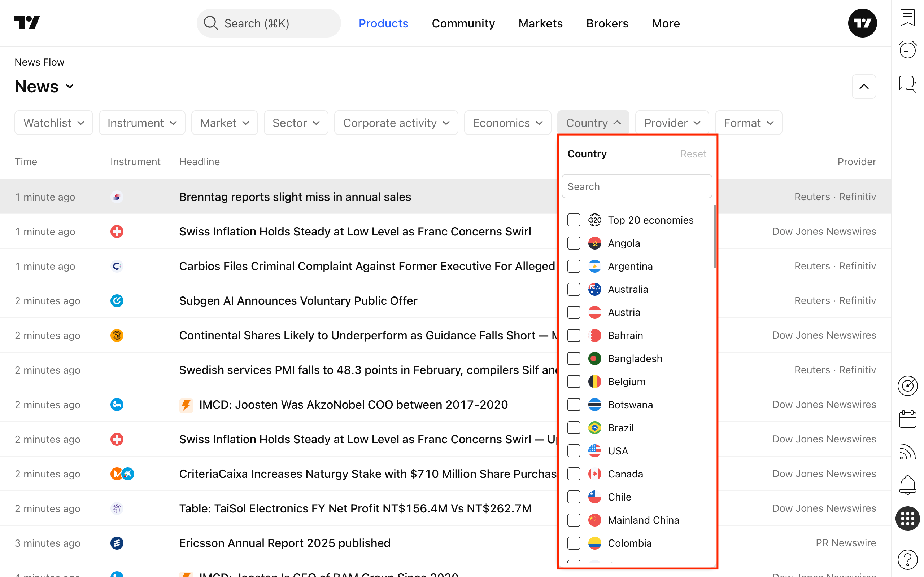Expand the Provider filter dropdown
The width and height of the screenshot is (924, 577).
point(672,123)
